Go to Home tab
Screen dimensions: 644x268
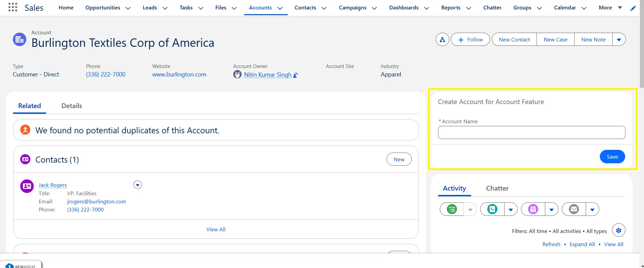pos(66,7)
